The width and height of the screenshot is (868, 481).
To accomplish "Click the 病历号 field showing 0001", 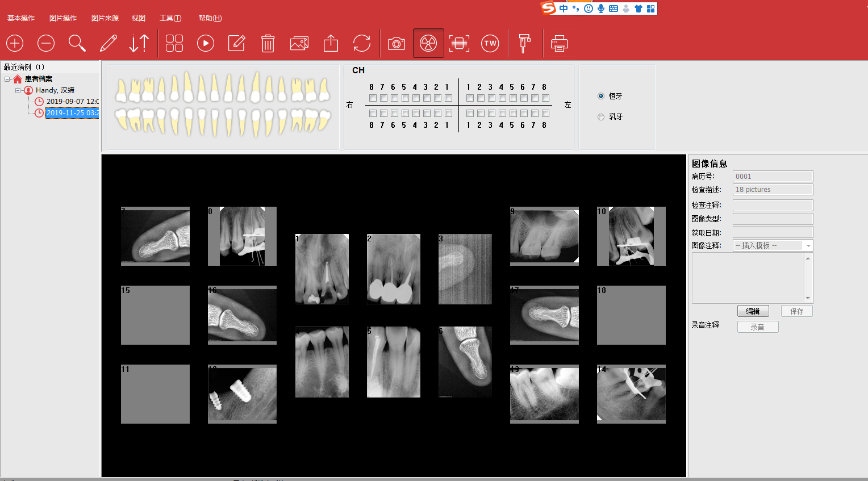I will [773, 177].
